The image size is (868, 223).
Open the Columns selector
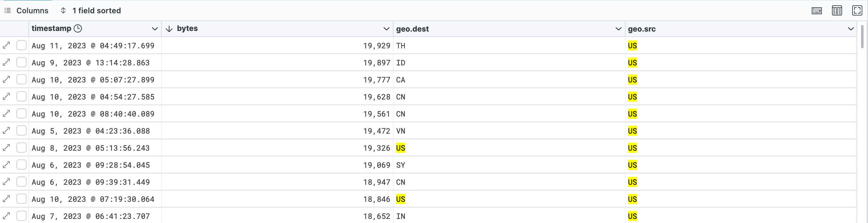(26, 11)
